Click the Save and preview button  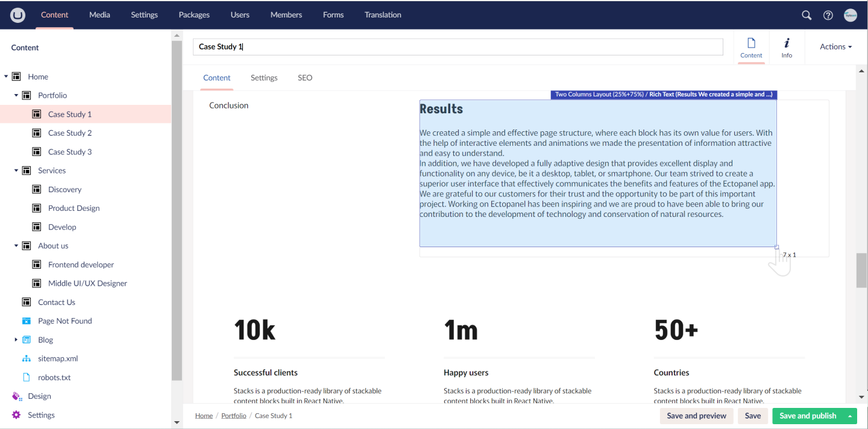[x=696, y=416]
